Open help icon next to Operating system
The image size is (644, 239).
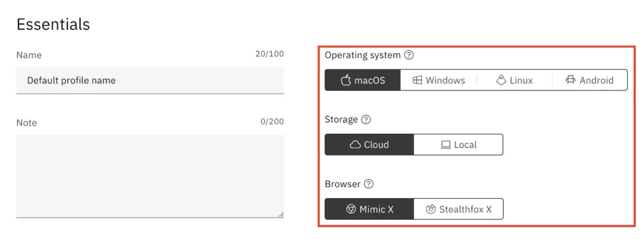[409, 55]
